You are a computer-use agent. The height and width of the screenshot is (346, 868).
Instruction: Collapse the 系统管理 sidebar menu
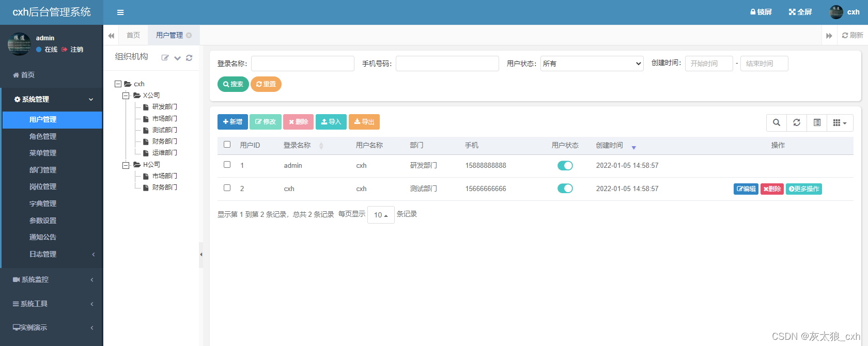click(x=52, y=99)
